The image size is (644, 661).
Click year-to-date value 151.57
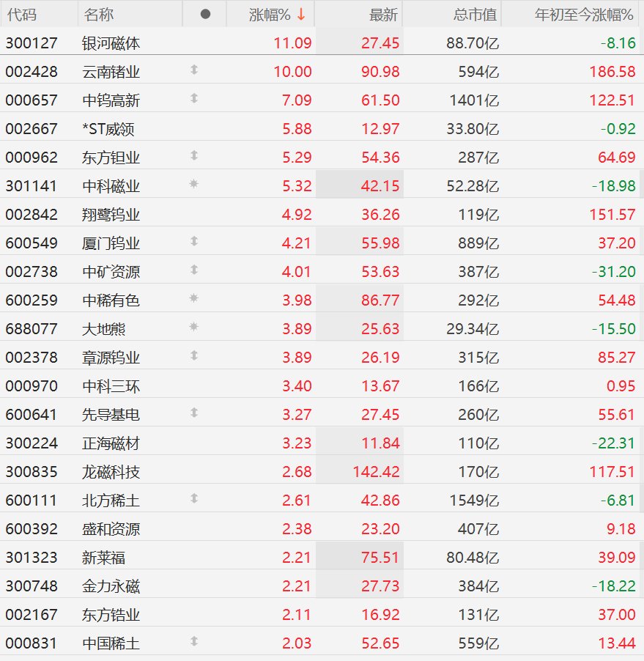click(612, 215)
